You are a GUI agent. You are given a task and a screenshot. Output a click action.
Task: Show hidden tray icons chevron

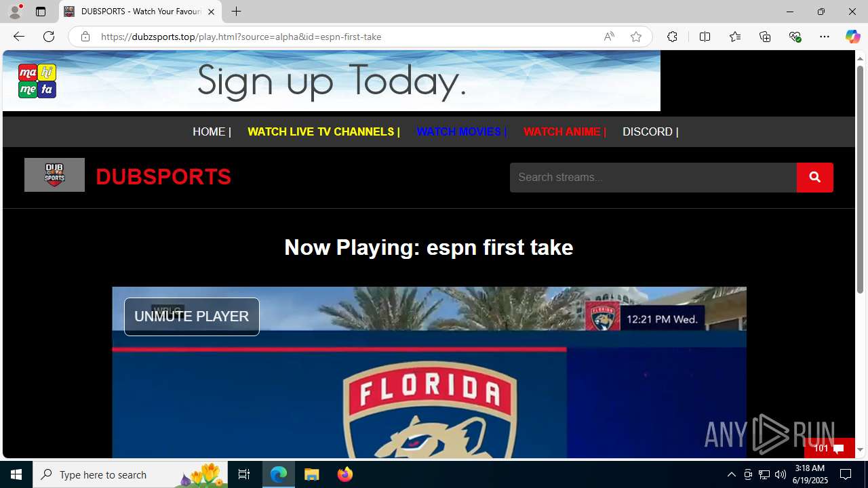coord(731,474)
